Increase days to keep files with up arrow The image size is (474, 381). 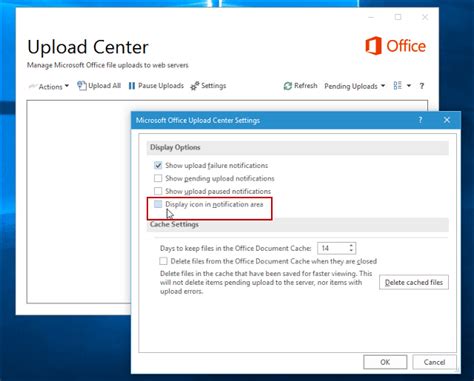351,246
